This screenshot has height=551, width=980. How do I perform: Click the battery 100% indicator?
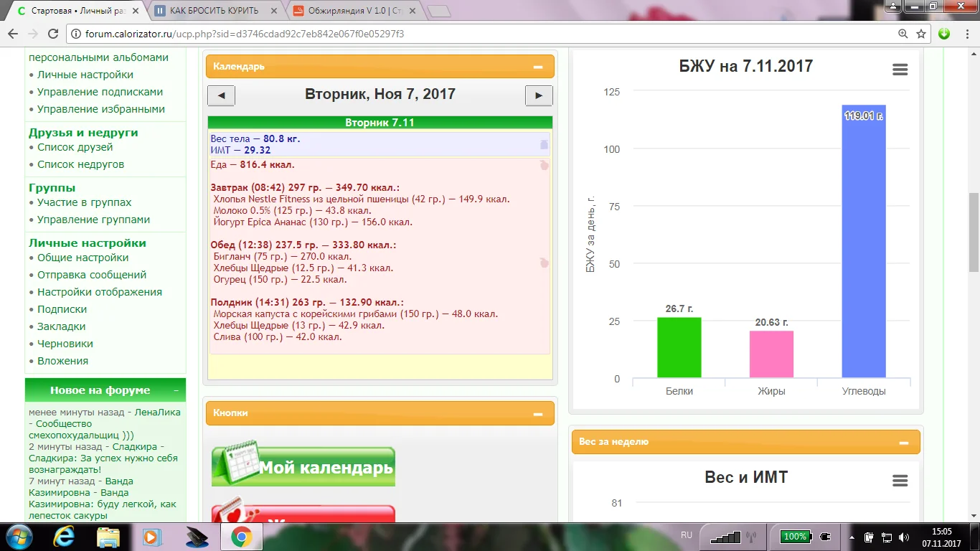(794, 536)
